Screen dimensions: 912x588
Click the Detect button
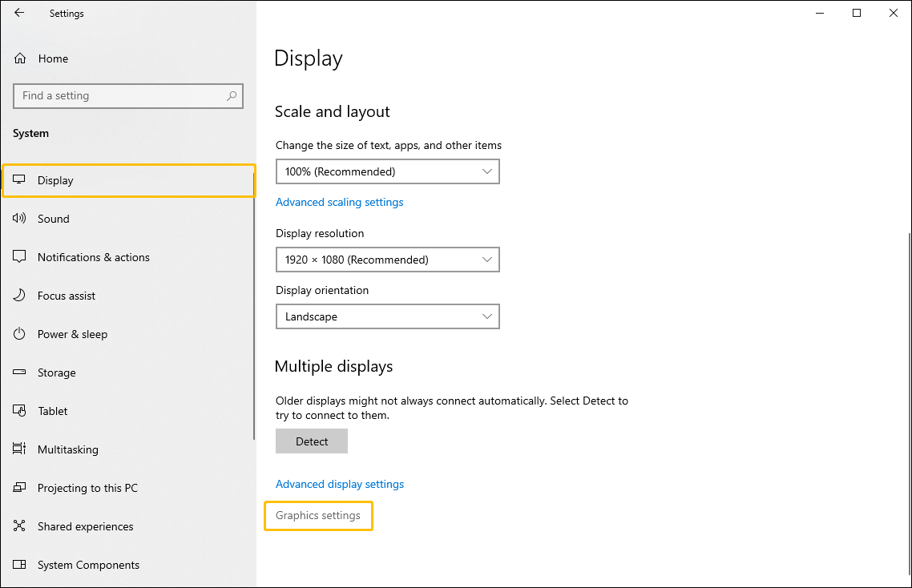[311, 441]
